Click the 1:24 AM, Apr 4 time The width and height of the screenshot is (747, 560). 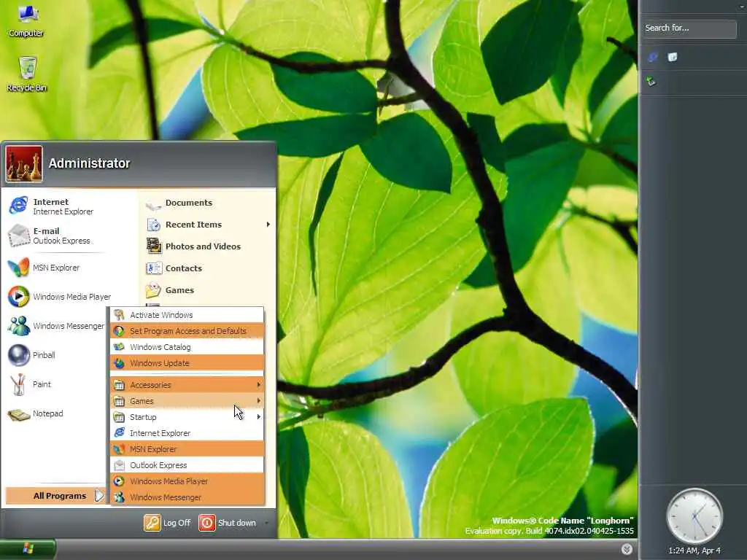(x=694, y=551)
